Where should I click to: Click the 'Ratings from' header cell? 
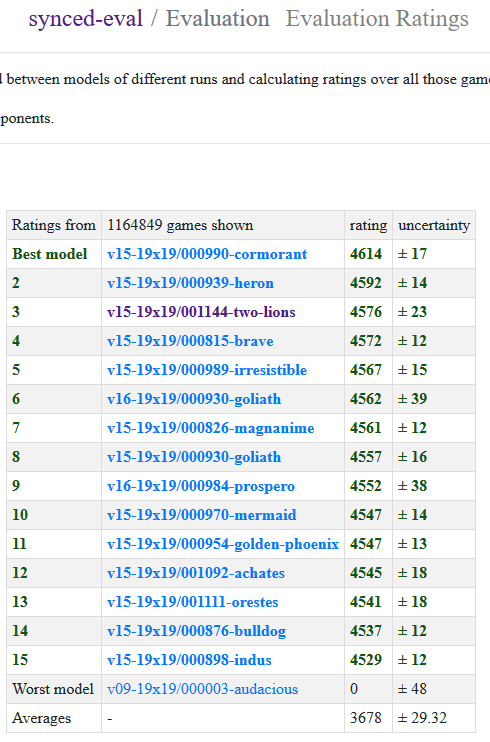[x=54, y=225]
